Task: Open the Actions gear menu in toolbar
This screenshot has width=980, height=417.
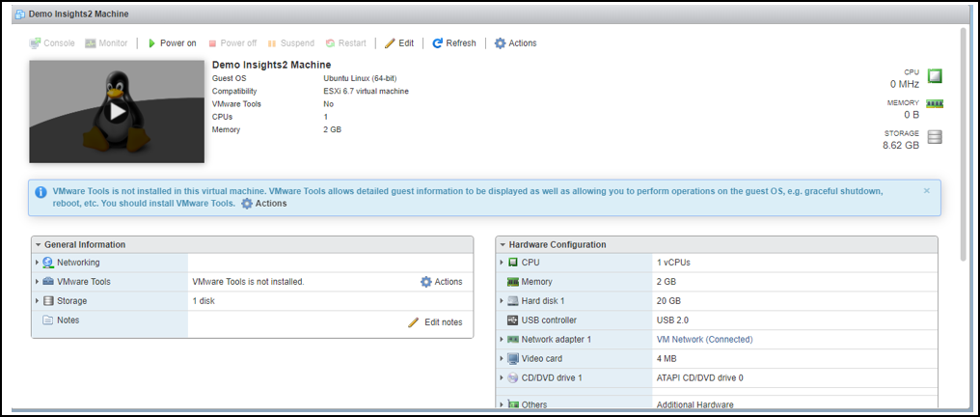Action: point(516,43)
